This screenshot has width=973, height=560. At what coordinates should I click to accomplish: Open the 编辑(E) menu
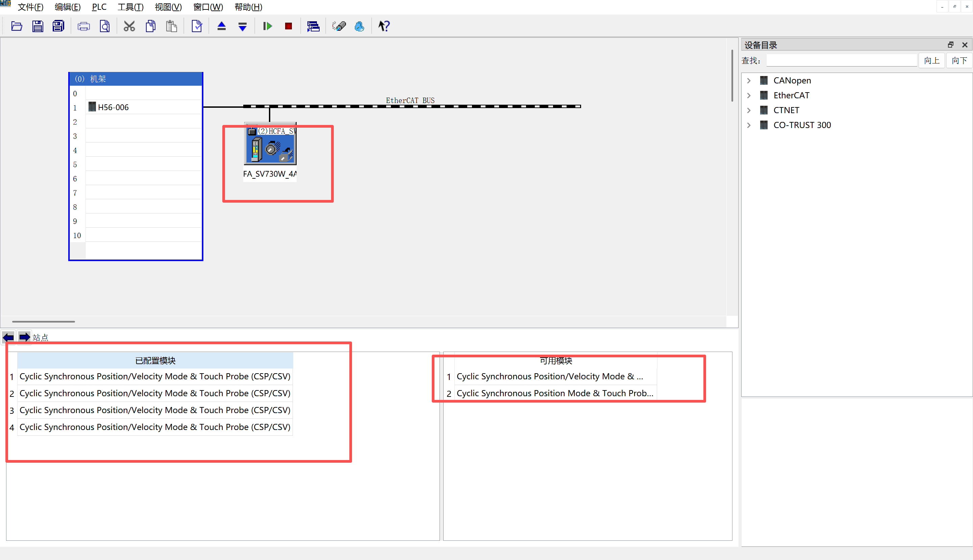tap(68, 7)
